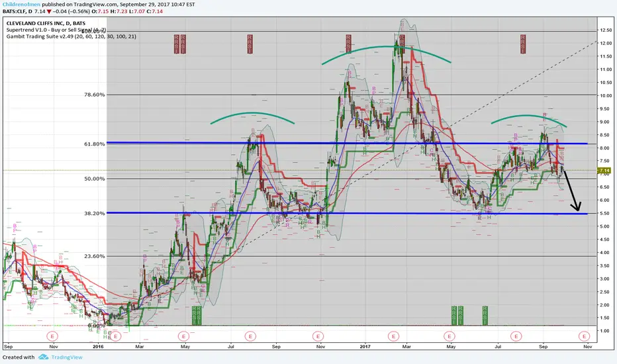Click the 2017 time axis label
617x364 pixels.
point(365,347)
